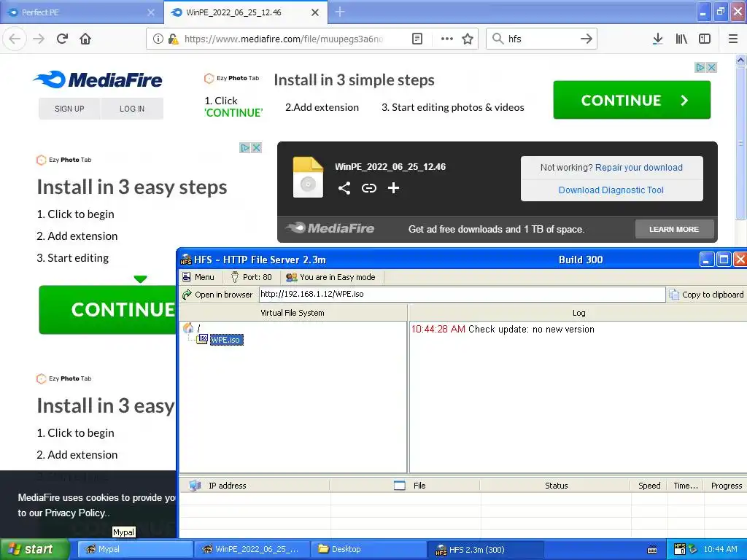Click the browser forward arrow
Viewport: 747px width, 560px height.
pyautogui.click(x=39, y=39)
